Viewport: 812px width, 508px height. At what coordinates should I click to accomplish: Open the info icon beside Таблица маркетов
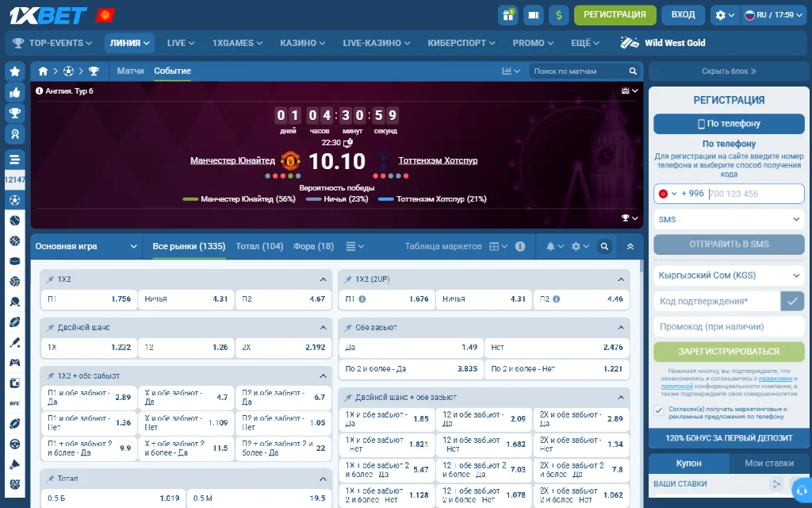click(520, 246)
